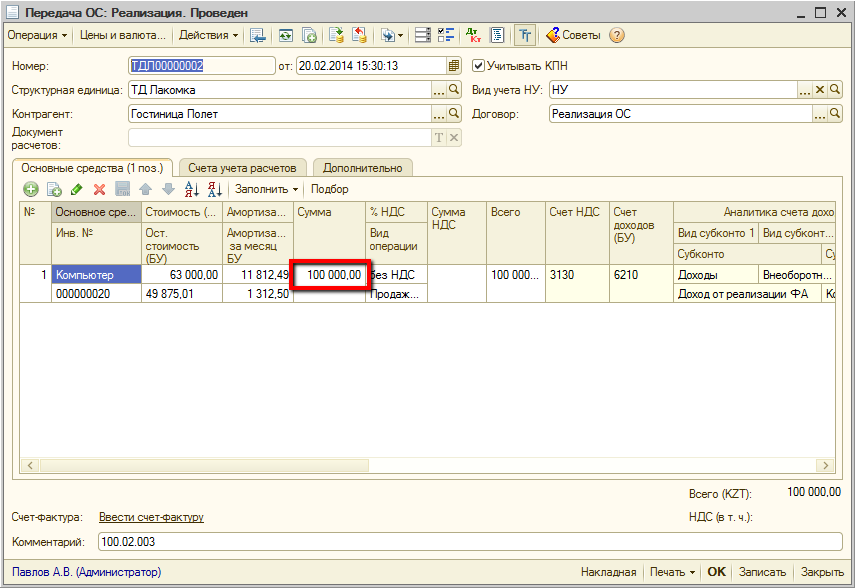
Task: Switch to the Счета учета расчетов tab
Action: pyautogui.click(x=242, y=168)
